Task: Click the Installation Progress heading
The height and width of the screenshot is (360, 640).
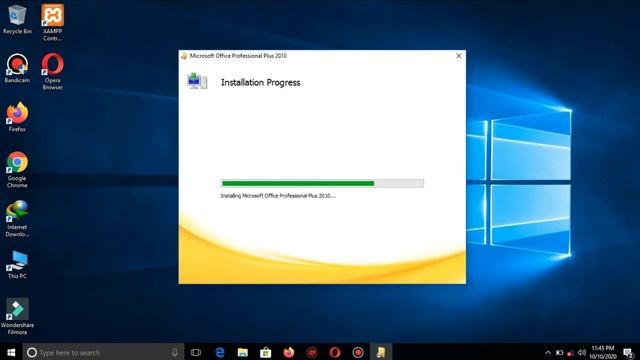Action: coord(260,82)
